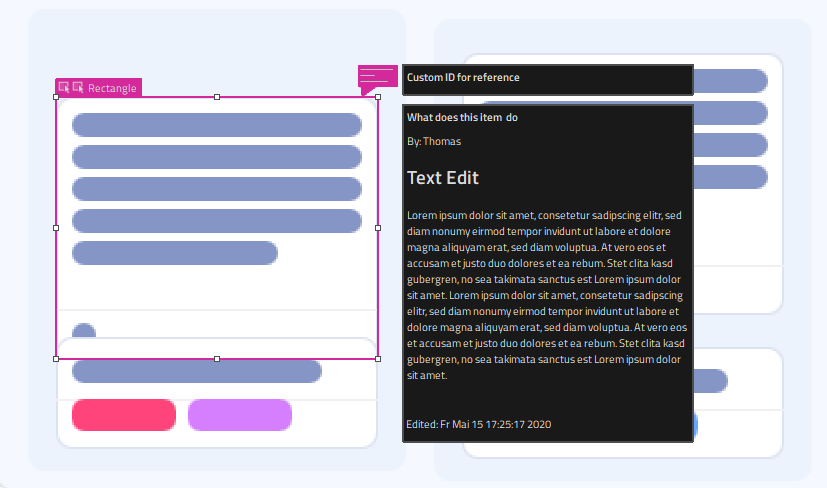Viewport: 827px width, 488px height.
Task: Click the pink comment note icon
Action: click(x=377, y=77)
